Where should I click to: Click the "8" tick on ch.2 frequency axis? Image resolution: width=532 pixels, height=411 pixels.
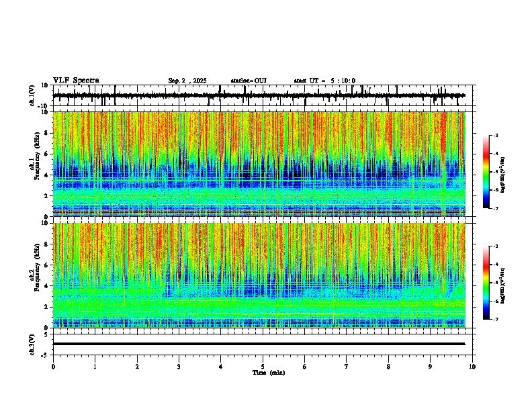[x=47, y=244]
